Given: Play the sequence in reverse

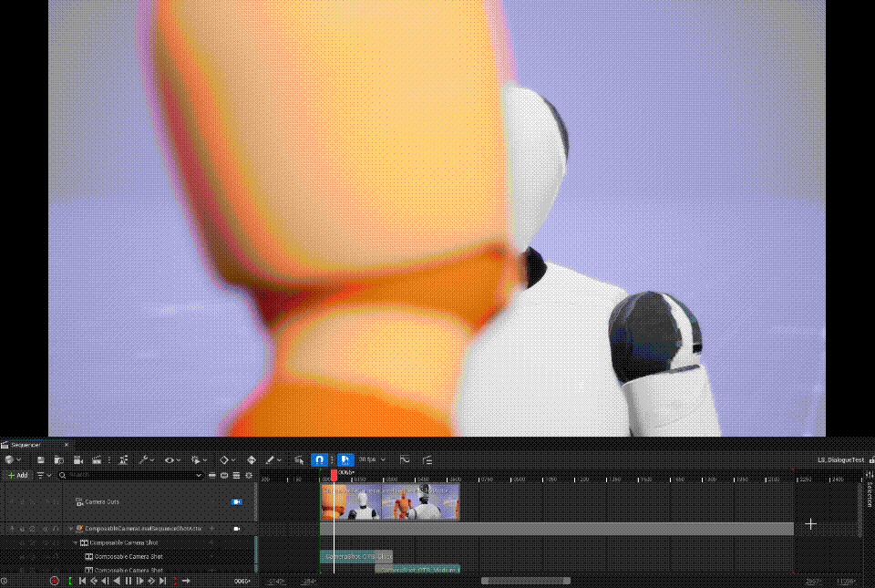Looking at the screenshot, I should point(117,581).
